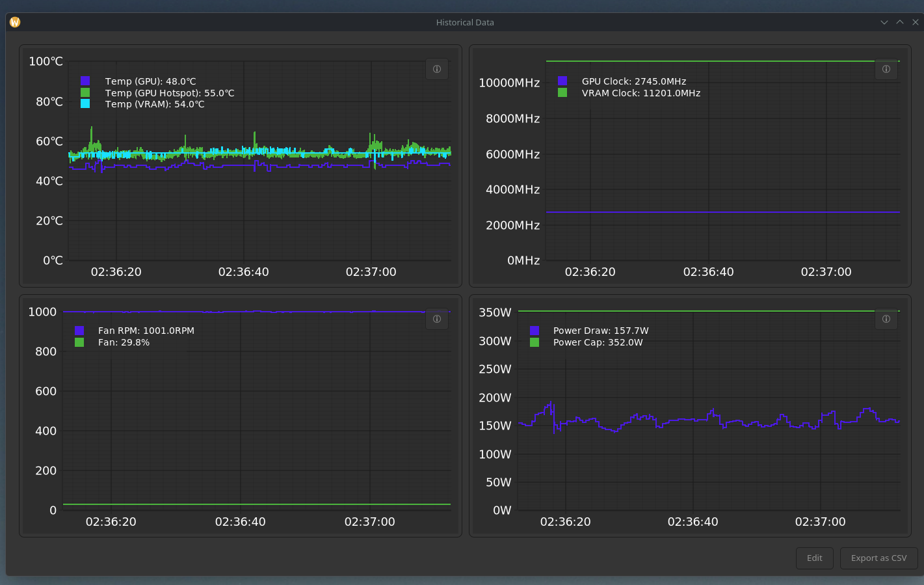Select the VRAM Clock legend label
Screen dimensions: 924x585
[x=640, y=93]
